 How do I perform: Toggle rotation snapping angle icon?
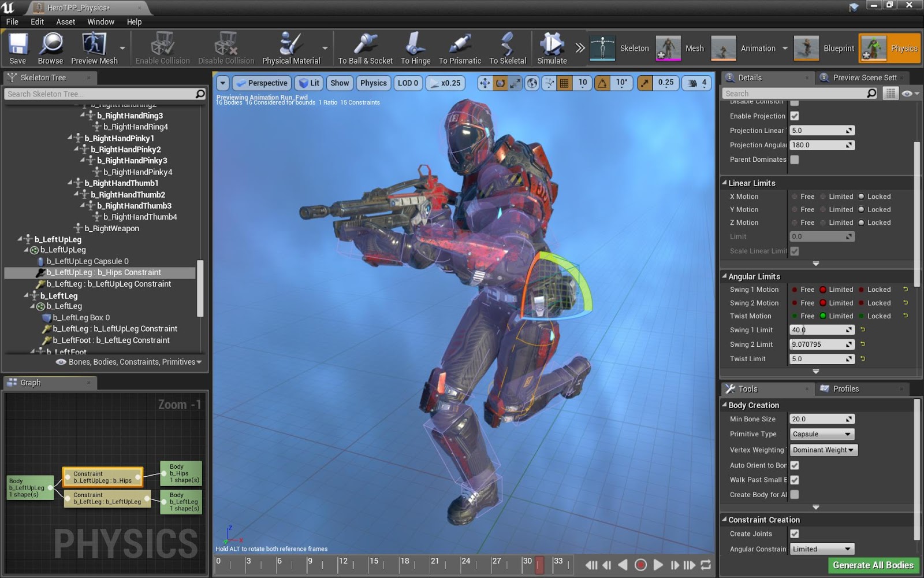click(602, 83)
